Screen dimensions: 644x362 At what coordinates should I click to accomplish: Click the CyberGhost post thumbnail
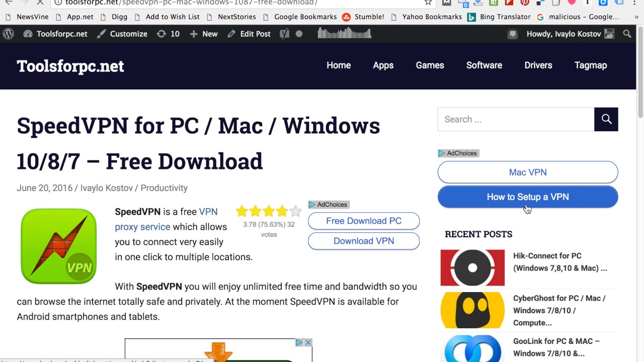pos(472,310)
